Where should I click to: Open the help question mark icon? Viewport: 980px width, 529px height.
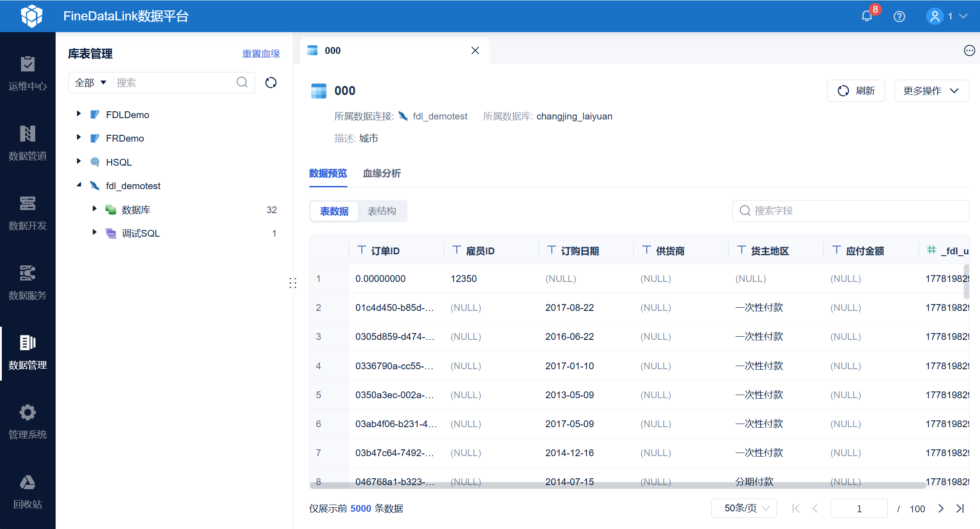(899, 16)
